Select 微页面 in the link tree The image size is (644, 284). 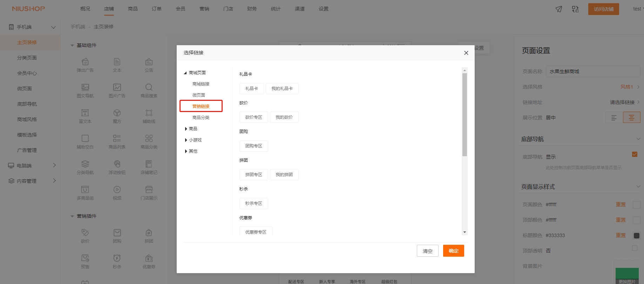point(199,95)
